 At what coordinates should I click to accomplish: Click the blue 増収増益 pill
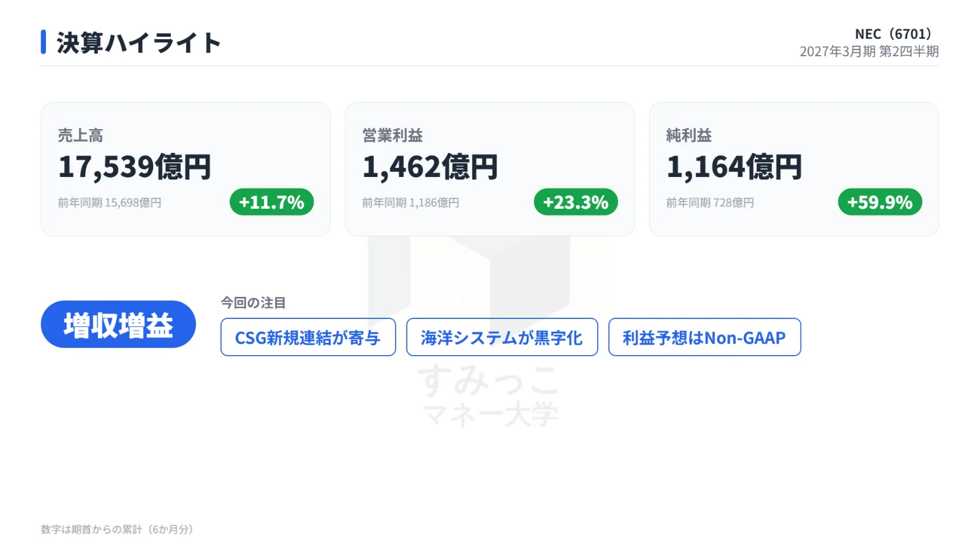pos(118,324)
